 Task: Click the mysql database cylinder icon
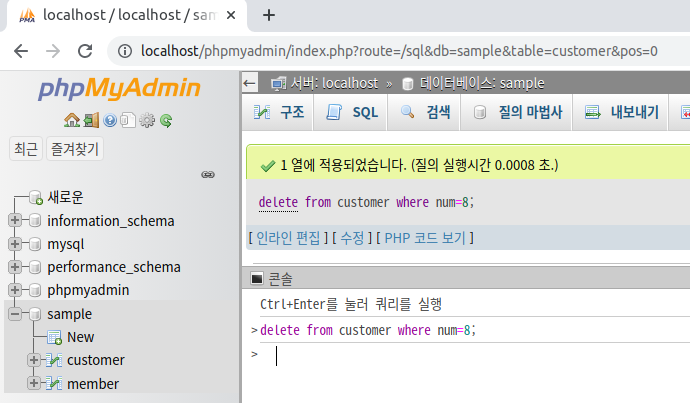pos(35,244)
